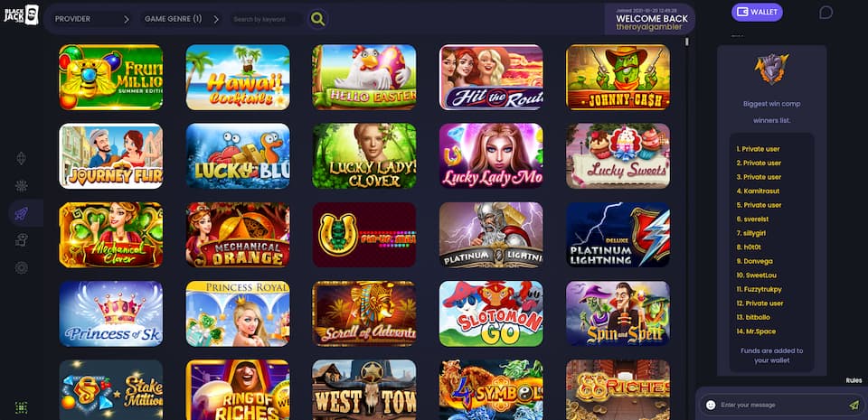
Task: Expand the GAME GENRE (1) filter
Action: pyautogui.click(x=182, y=19)
